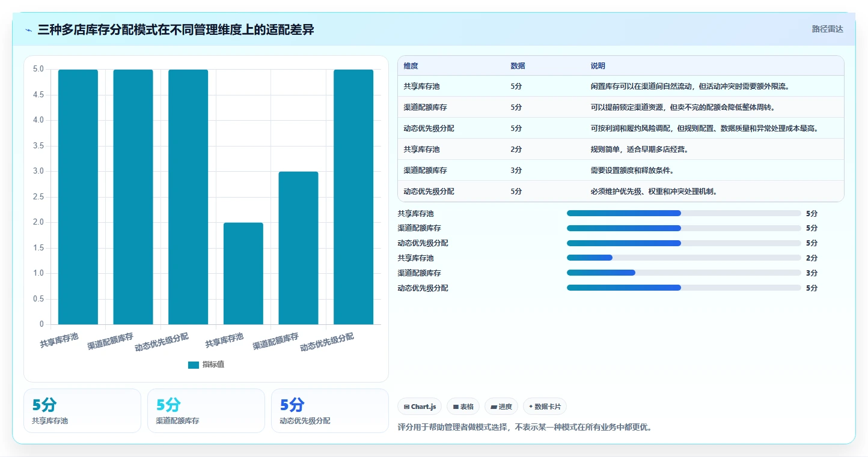Open the 5分 动态优先级分配 summary card
The width and height of the screenshot is (868, 457).
tap(330, 411)
